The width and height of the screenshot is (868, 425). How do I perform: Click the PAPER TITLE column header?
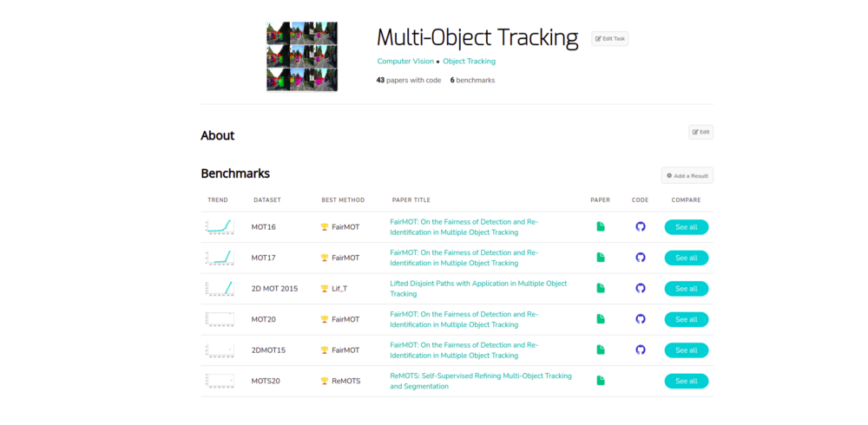pos(411,200)
